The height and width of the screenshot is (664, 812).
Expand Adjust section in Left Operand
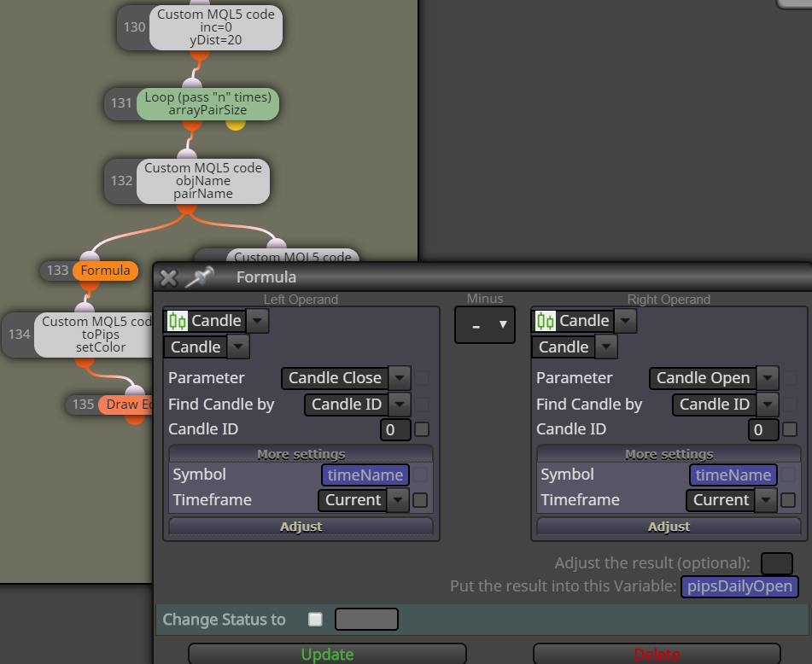pyautogui.click(x=301, y=527)
